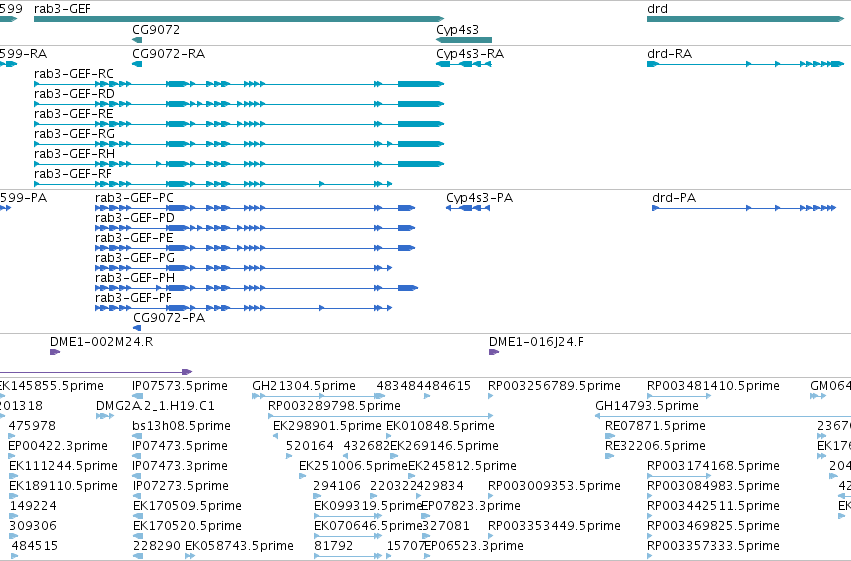
Task: Click the 475978 feature label
Action: pos(32,426)
